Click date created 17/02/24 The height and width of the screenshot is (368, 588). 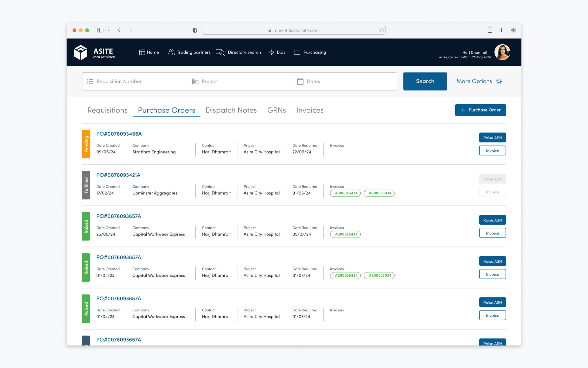pos(105,193)
